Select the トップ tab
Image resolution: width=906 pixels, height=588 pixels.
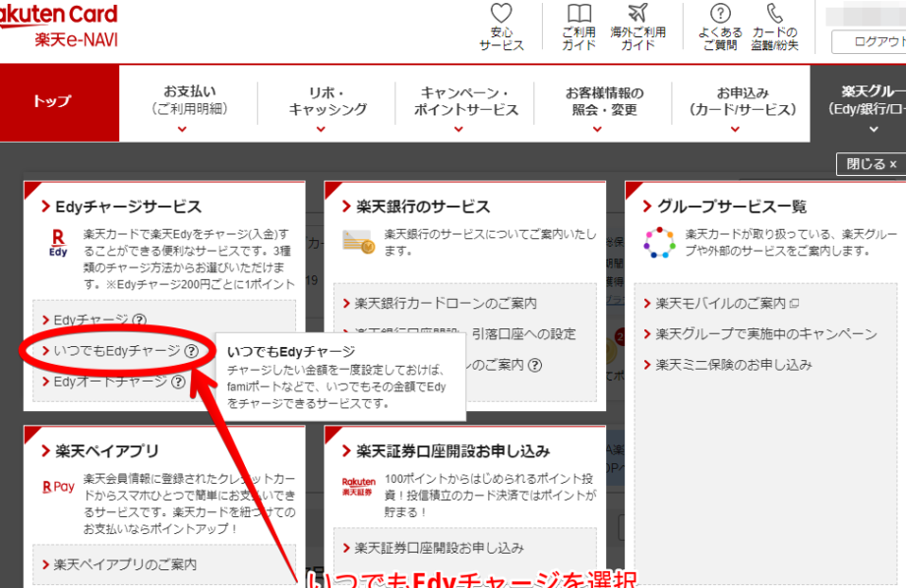point(59,103)
